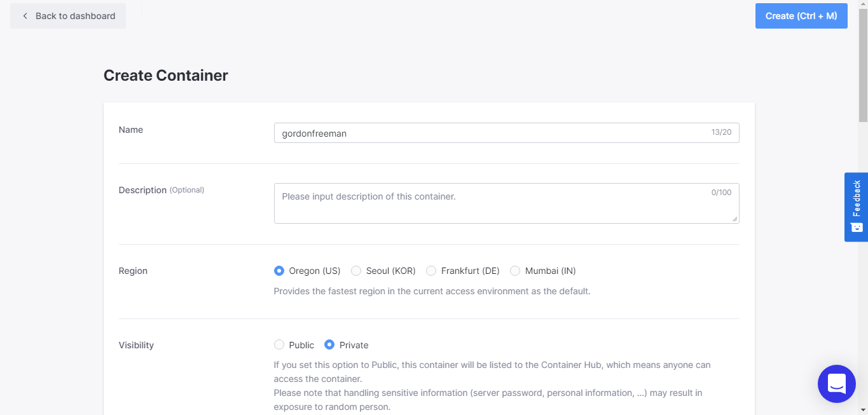Switch region to Mumbai (IN)
Image resolution: width=868 pixels, height=415 pixels.
[x=515, y=271]
